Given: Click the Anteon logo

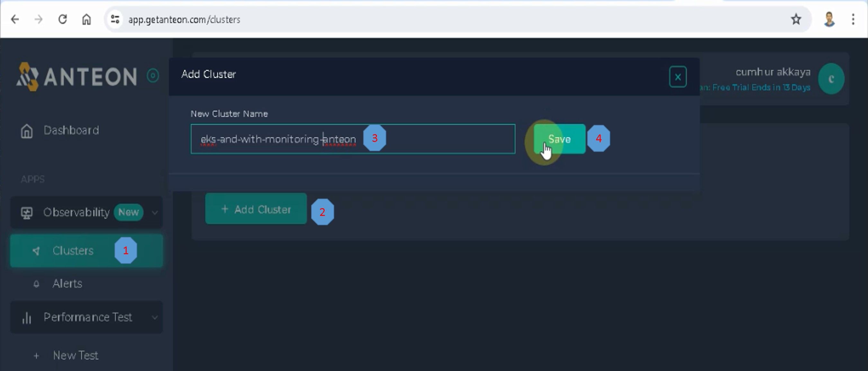Looking at the screenshot, I should 77,77.
